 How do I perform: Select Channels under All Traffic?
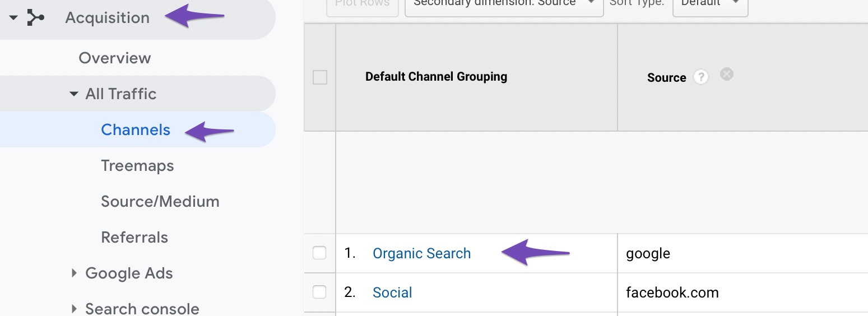coord(136,130)
